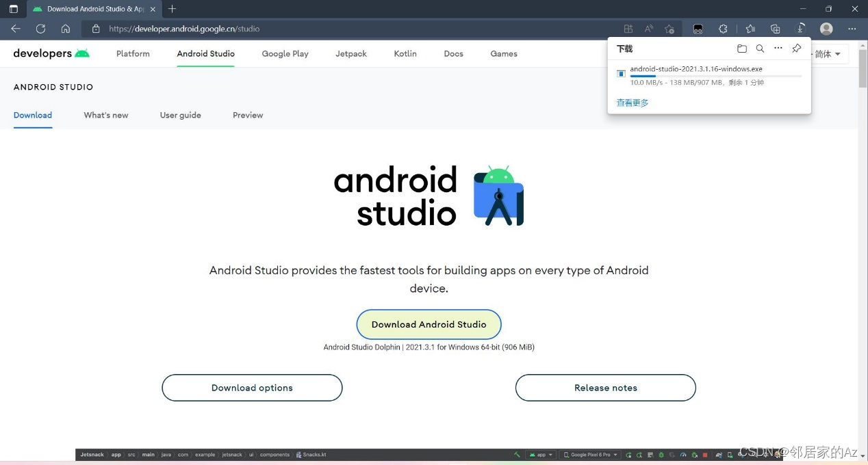Open the Collections icon
This screenshot has width=868, height=465.
point(775,29)
